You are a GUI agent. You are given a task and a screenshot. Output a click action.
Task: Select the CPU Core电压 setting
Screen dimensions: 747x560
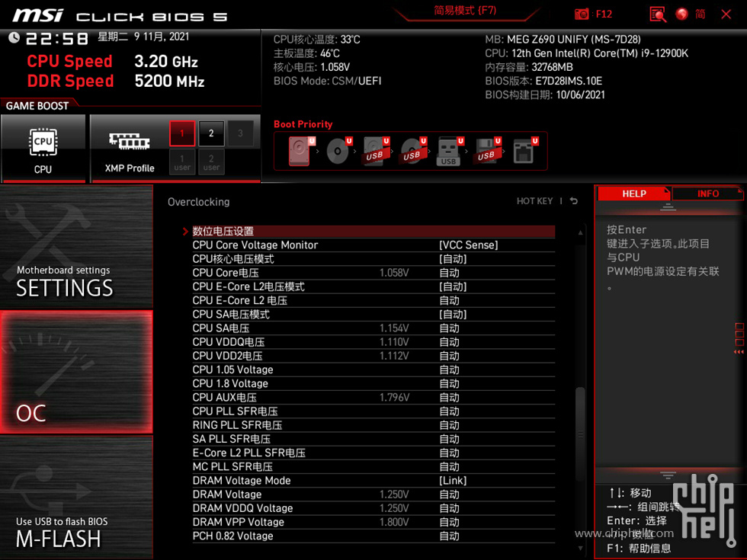pyautogui.click(x=373, y=273)
